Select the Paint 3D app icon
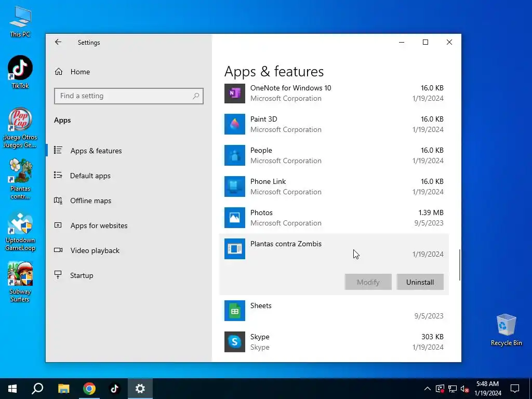This screenshot has width=532, height=399. pyautogui.click(x=235, y=124)
